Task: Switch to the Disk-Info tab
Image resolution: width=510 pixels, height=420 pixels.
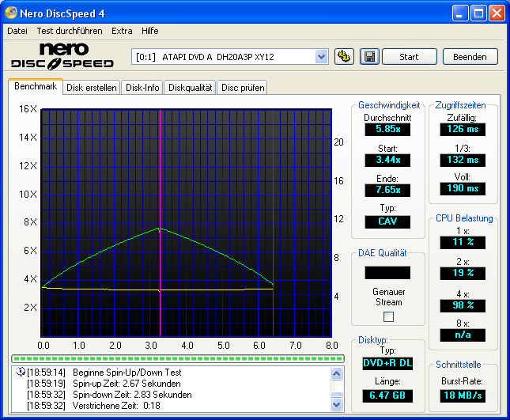Action: [142, 88]
